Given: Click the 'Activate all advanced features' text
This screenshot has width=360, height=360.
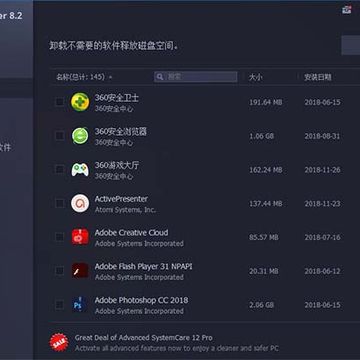Looking at the screenshot, I should pyautogui.click(x=177, y=348).
